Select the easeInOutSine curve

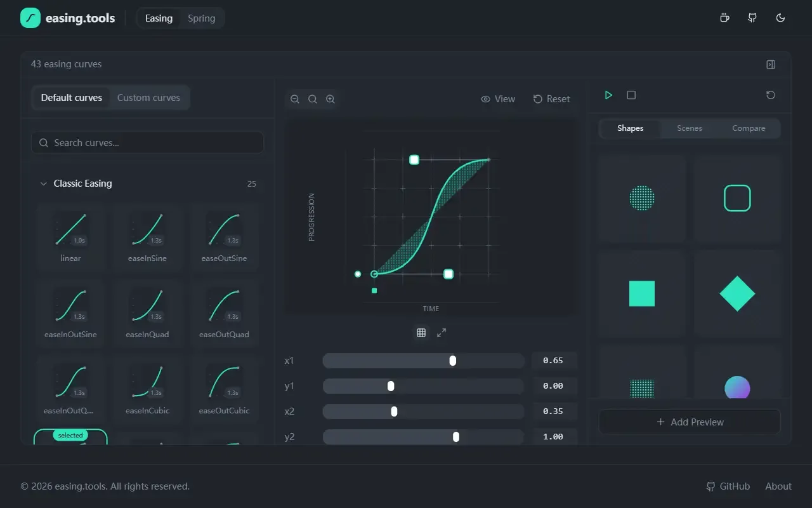tap(70, 314)
